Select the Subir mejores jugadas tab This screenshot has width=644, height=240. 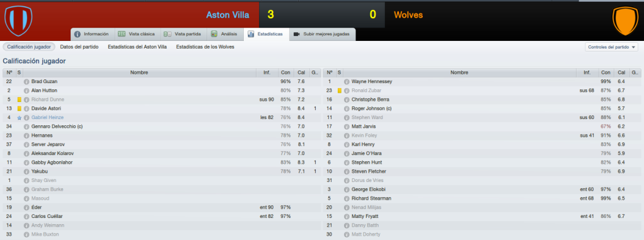click(323, 34)
